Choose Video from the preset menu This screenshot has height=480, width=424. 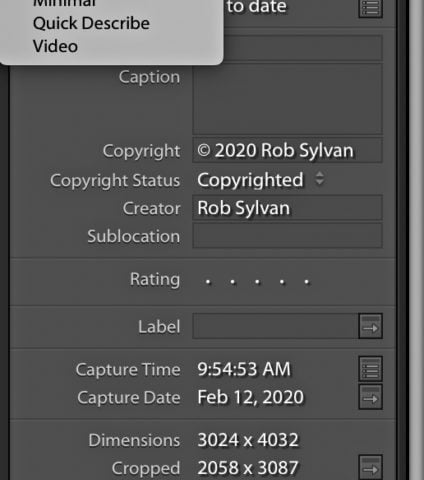coord(55,46)
